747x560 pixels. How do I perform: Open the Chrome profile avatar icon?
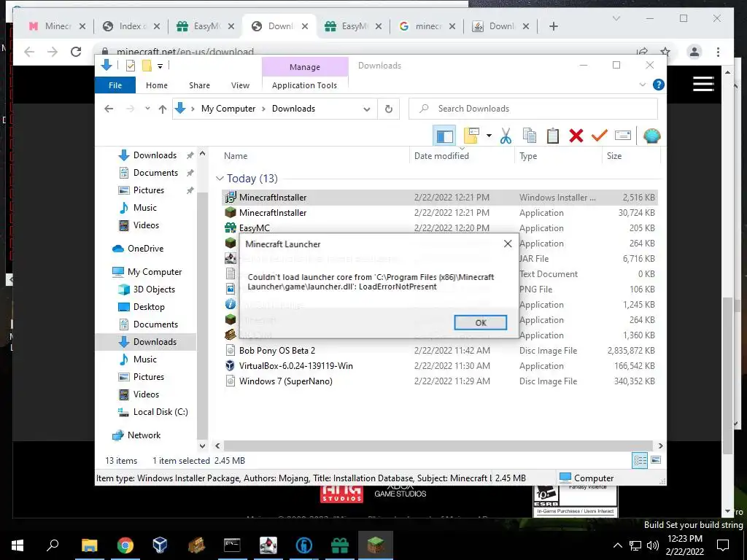[x=694, y=52]
